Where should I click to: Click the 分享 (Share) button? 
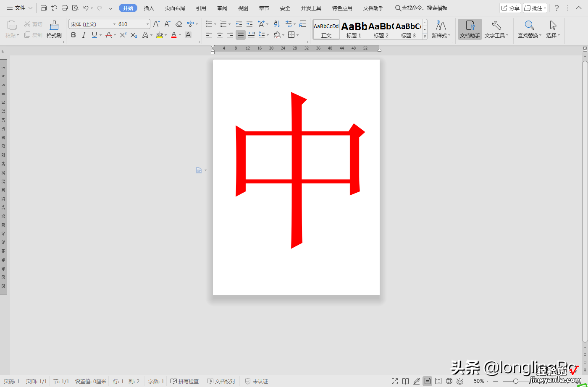(x=510, y=8)
